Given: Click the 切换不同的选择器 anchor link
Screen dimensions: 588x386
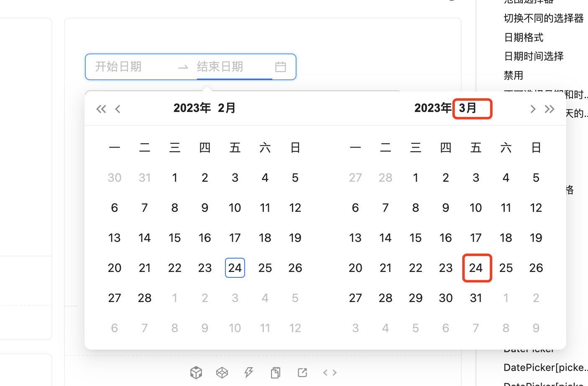Looking at the screenshot, I should coord(544,18).
